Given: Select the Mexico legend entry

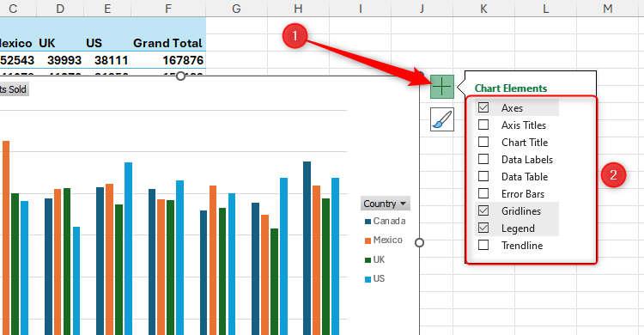Looking at the screenshot, I should click(x=384, y=240).
